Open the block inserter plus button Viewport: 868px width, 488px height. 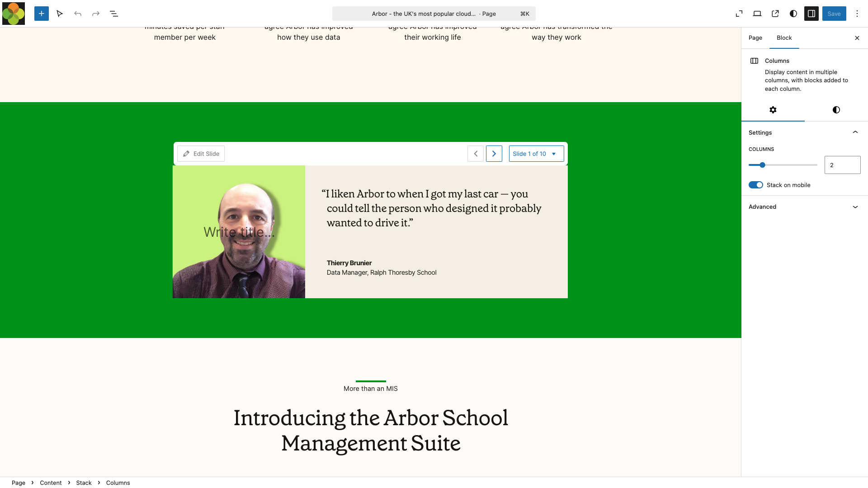point(42,14)
